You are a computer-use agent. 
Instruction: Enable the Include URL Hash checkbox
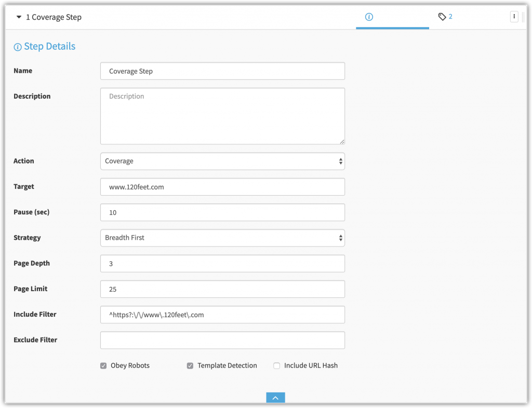click(x=276, y=365)
